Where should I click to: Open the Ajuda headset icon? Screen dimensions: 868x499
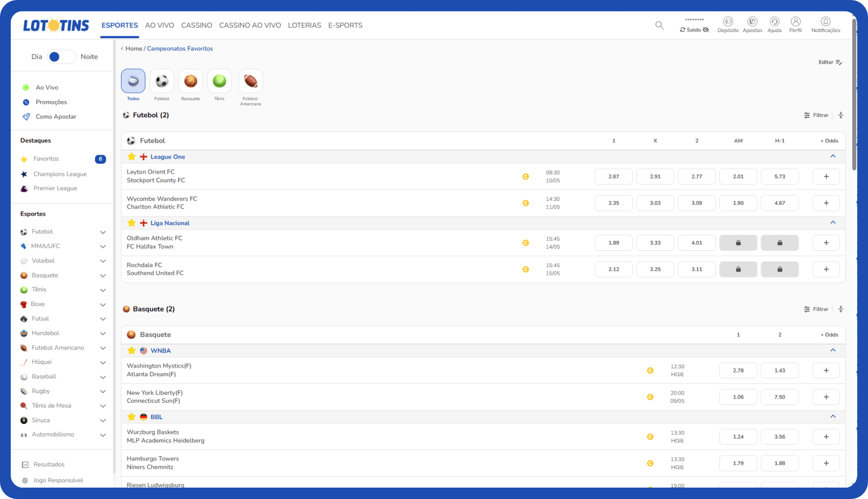pos(775,22)
